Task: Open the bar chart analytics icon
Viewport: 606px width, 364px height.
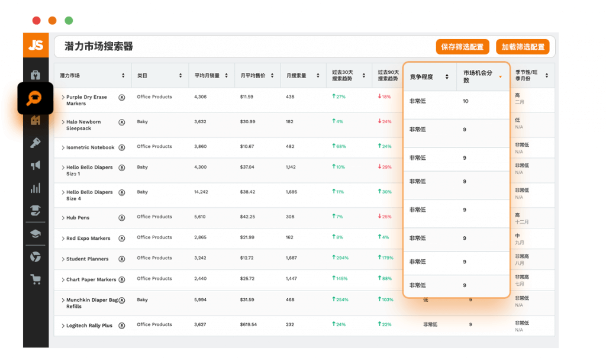Action: coord(36,188)
